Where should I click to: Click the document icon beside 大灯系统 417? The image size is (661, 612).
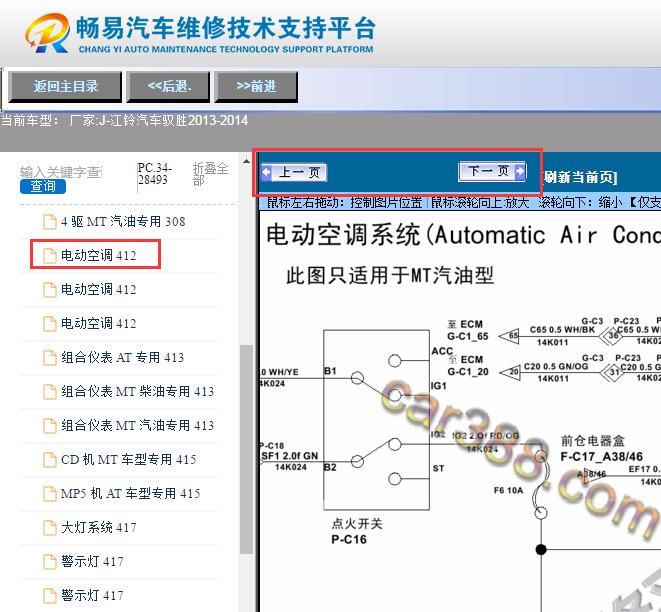(x=50, y=527)
